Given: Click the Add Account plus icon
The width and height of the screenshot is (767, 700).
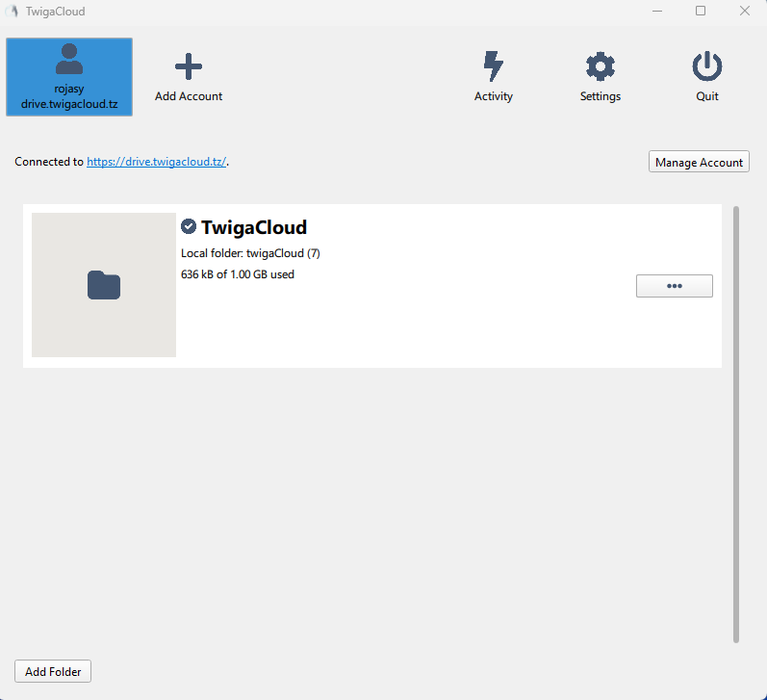Looking at the screenshot, I should (x=189, y=66).
